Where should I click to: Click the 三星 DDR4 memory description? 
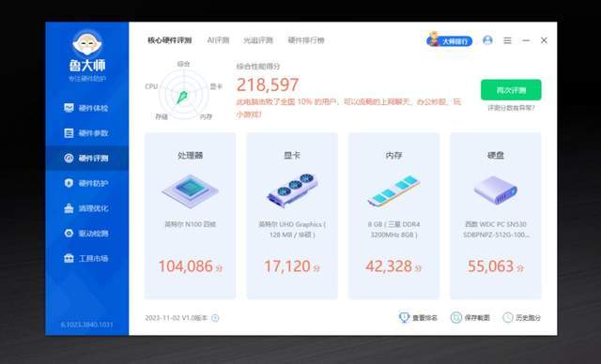[393, 230]
